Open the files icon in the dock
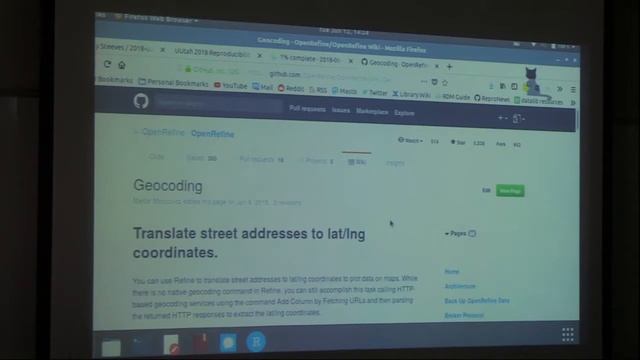 pyautogui.click(x=111, y=347)
